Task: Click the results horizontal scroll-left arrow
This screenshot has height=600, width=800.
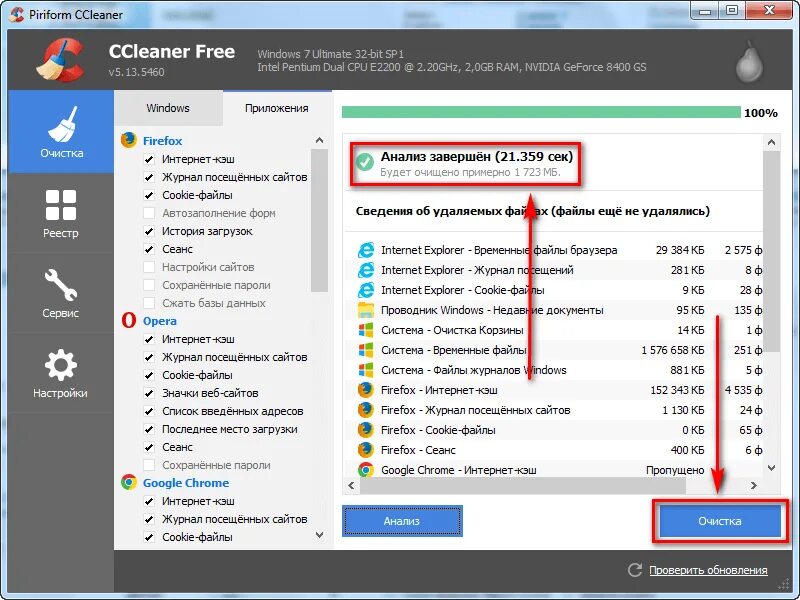Action: [351, 485]
